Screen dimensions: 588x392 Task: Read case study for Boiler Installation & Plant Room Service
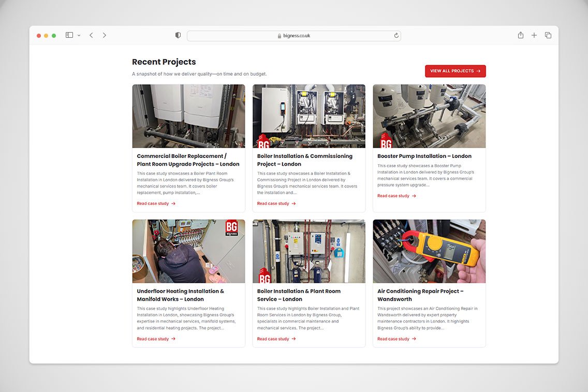pyautogui.click(x=276, y=339)
